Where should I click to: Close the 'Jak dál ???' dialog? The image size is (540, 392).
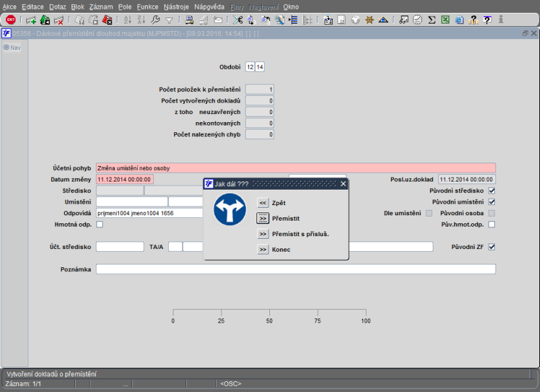(343, 184)
